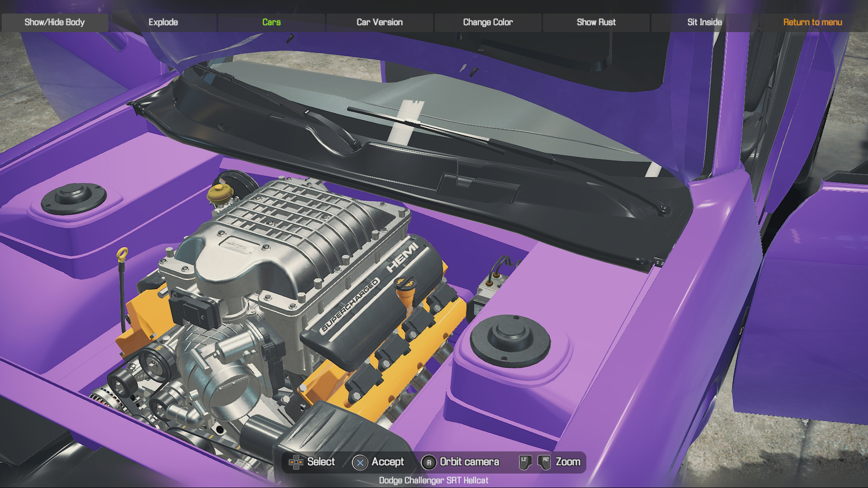Select Return to menu
This screenshot has height=488, width=868.
click(x=813, y=22)
